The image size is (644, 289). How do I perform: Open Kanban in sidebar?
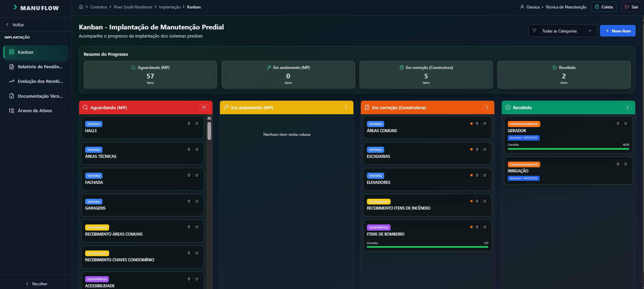tap(36, 52)
